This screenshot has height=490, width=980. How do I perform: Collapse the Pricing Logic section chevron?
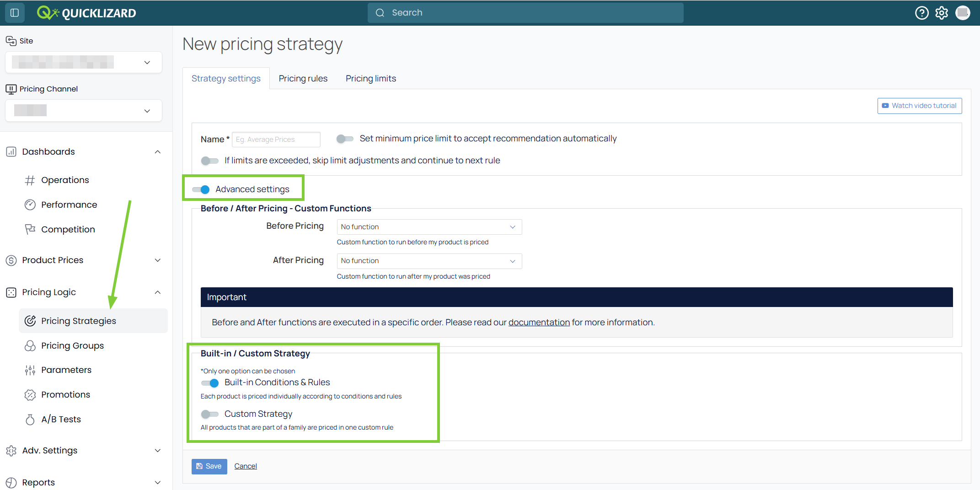click(x=158, y=292)
